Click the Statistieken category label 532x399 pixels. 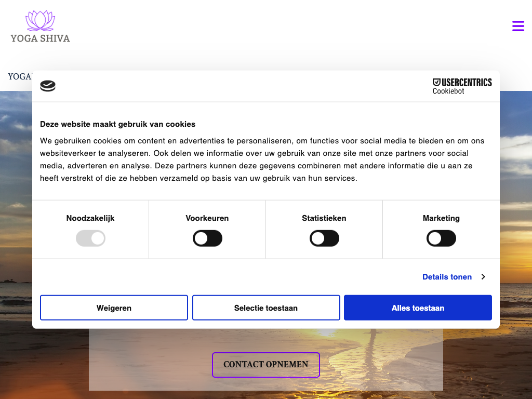click(324, 218)
